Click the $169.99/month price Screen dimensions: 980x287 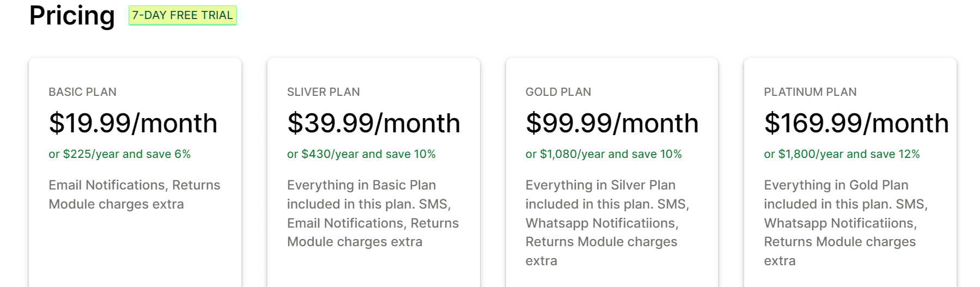click(856, 123)
